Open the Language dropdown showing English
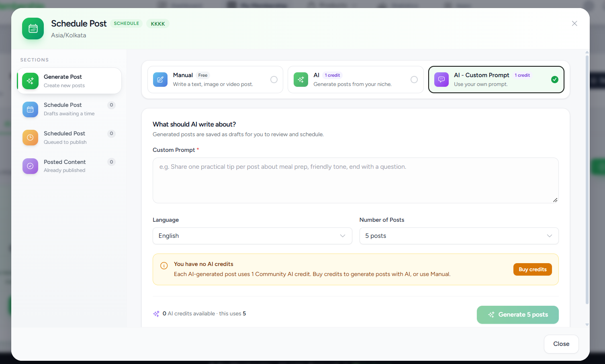Image resolution: width=605 pixels, height=364 pixels. (x=252, y=236)
